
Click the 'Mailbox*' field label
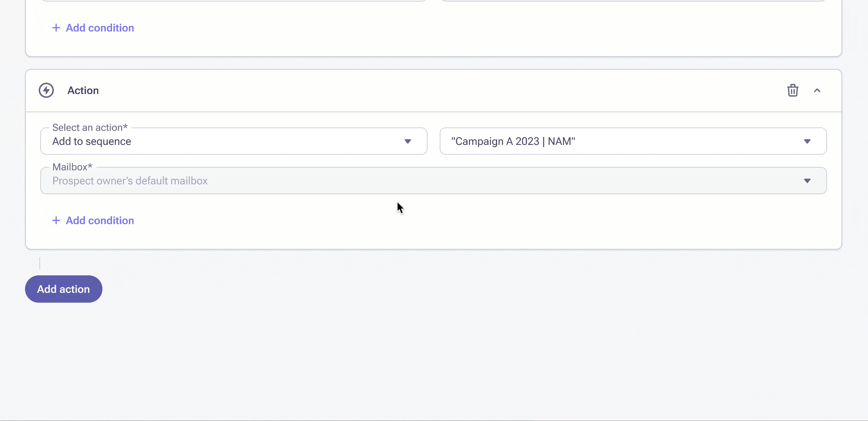[x=72, y=167]
